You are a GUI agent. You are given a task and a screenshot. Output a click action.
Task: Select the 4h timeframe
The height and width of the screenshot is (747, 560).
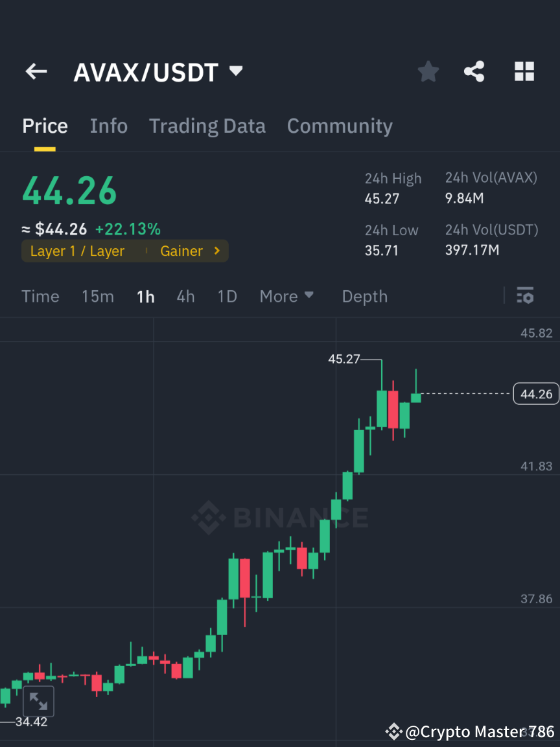185,296
